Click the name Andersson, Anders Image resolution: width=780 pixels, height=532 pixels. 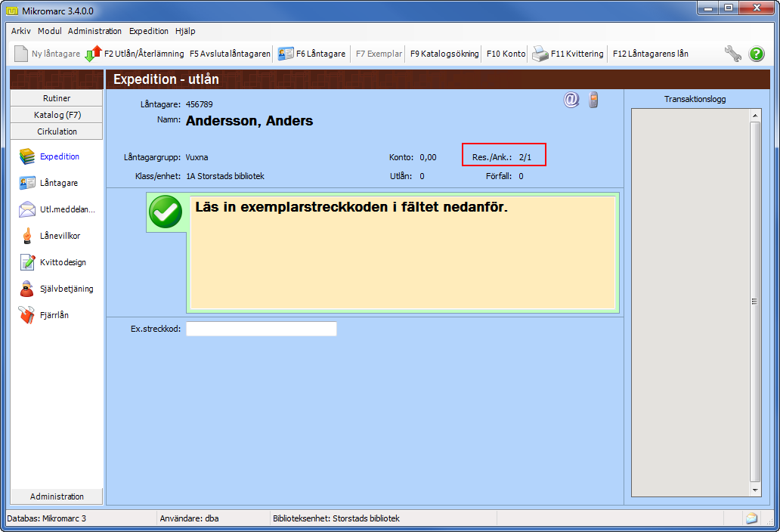249,121
